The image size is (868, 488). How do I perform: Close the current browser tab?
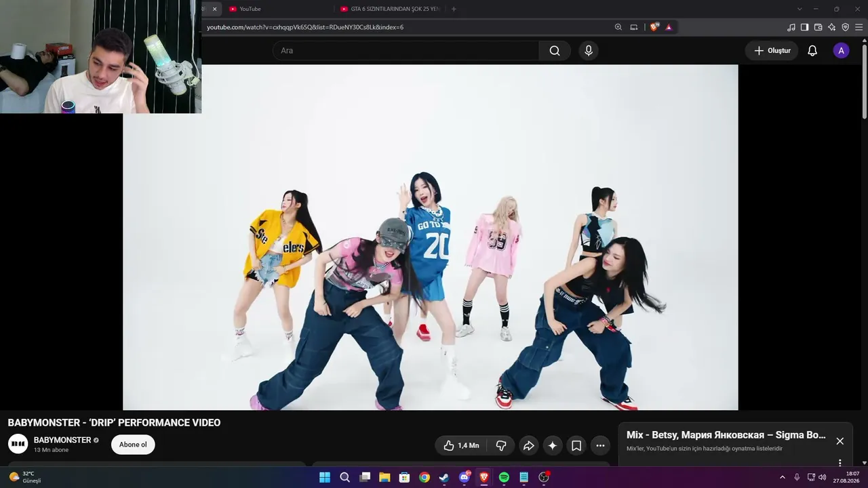(x=215, y=9)
